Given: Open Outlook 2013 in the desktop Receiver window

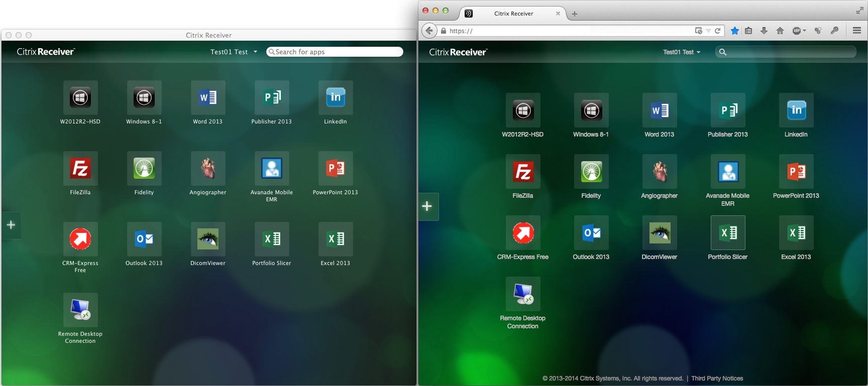Looking at the screenshot, I should click(144, 239).
